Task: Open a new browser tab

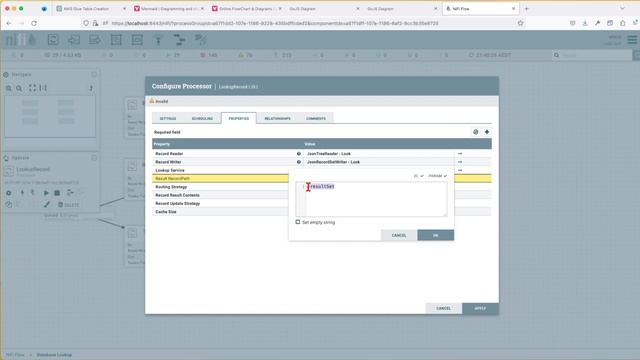Action: tap(527, 9)
